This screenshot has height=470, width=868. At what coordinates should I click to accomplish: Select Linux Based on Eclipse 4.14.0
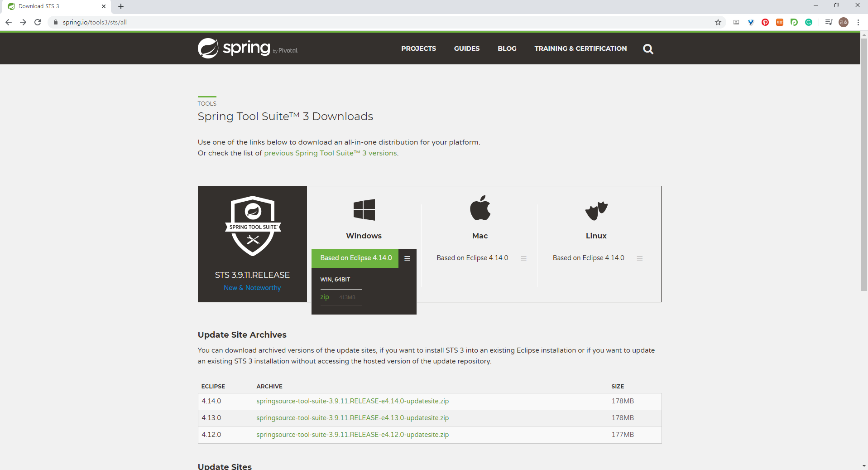pos(589,258)
